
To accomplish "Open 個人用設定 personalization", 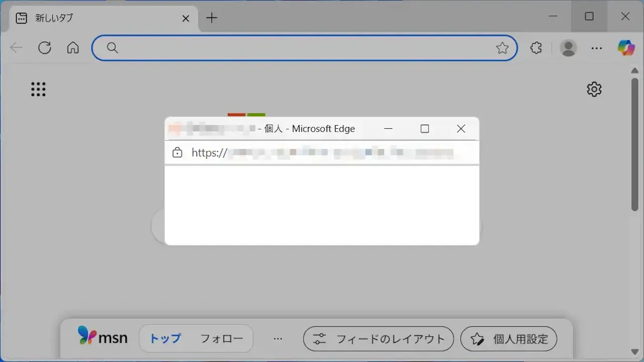I will click(508, 339).
